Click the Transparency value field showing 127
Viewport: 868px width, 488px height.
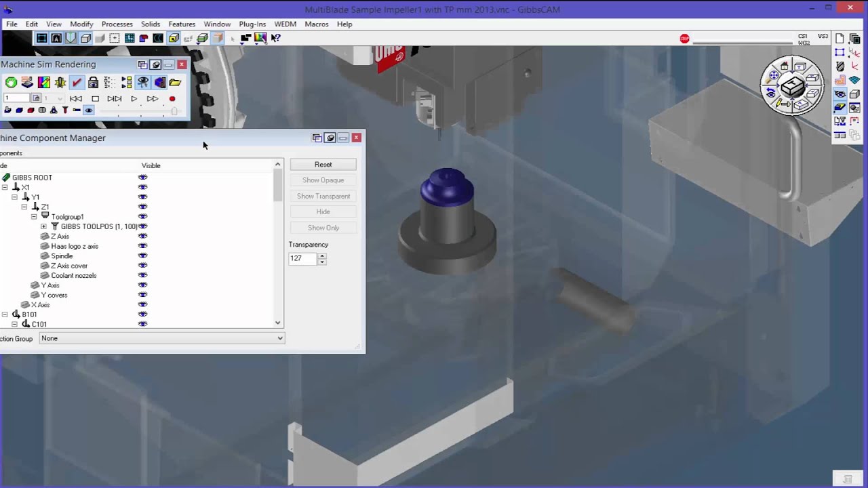pos(302,258)
